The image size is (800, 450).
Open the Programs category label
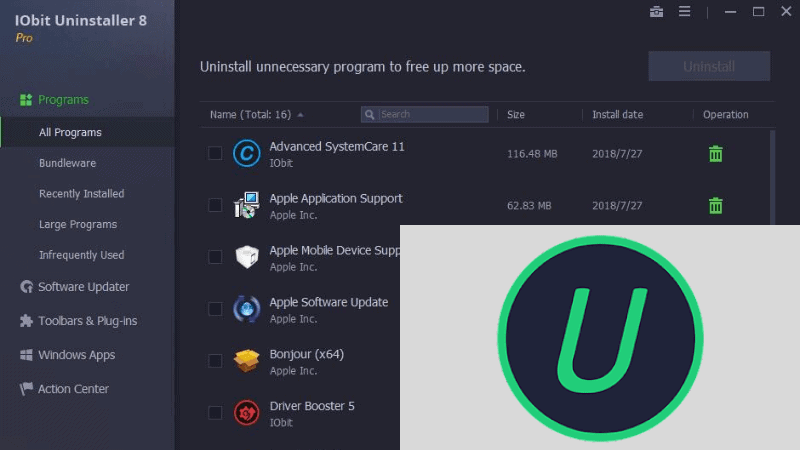[63, 99]
